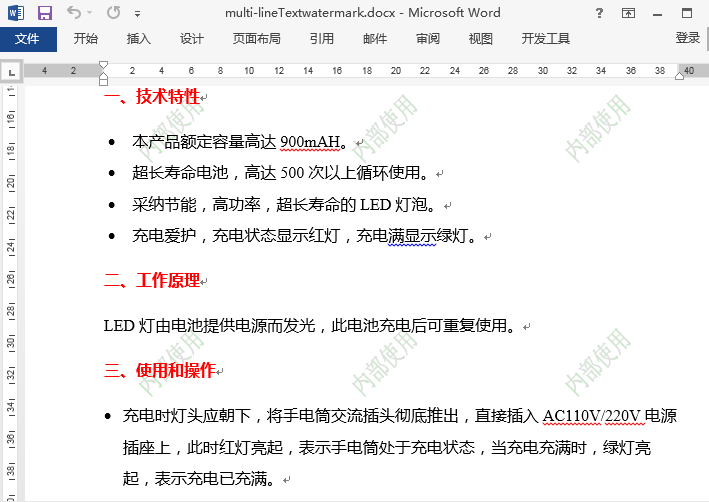Click the Redo repeat arrow icon
Viewport: 709px width, 502px height.
click(113, 13)
